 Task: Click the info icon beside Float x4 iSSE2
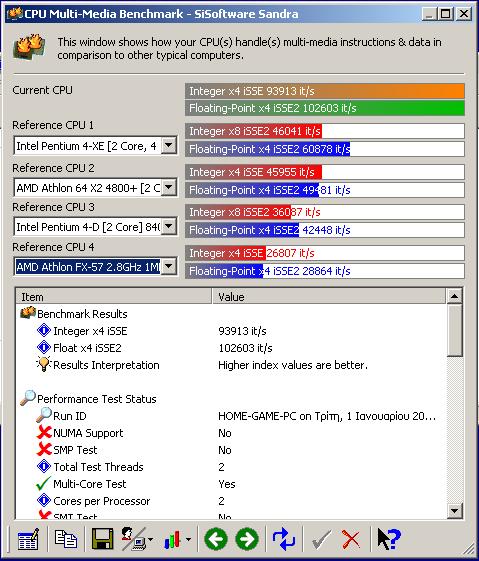(44, 347)
